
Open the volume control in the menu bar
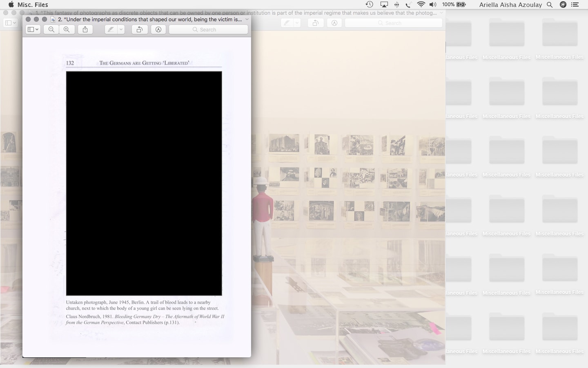(x=433, y=4)
